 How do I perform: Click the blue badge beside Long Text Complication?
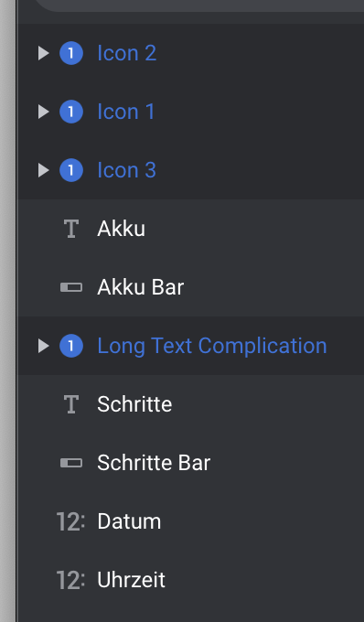click(x=71, y=346)
